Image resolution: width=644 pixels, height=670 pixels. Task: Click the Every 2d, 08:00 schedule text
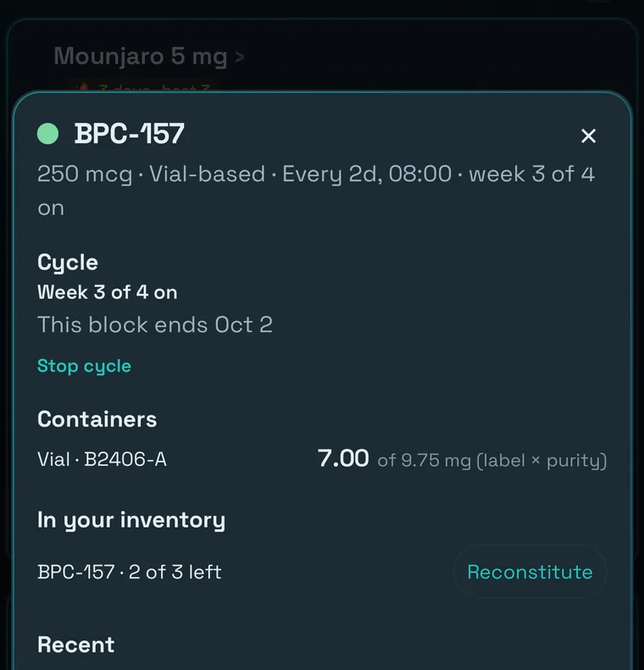click(367, 174)
